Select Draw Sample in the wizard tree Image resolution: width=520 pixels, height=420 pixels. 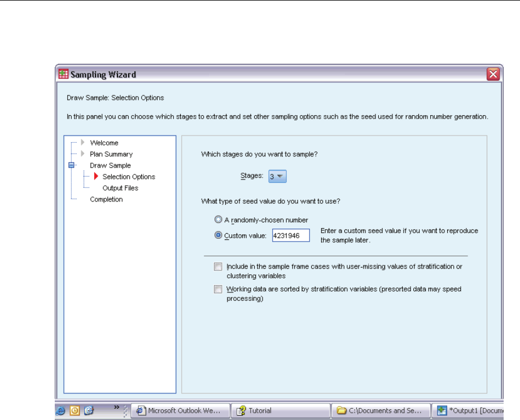click(111, 165)
